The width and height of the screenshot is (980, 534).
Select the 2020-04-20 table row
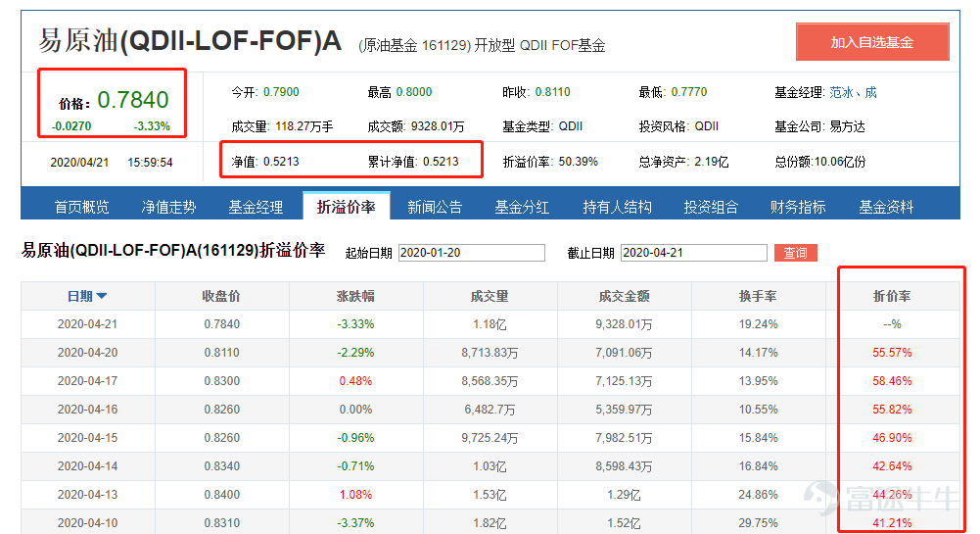point(490,353)
